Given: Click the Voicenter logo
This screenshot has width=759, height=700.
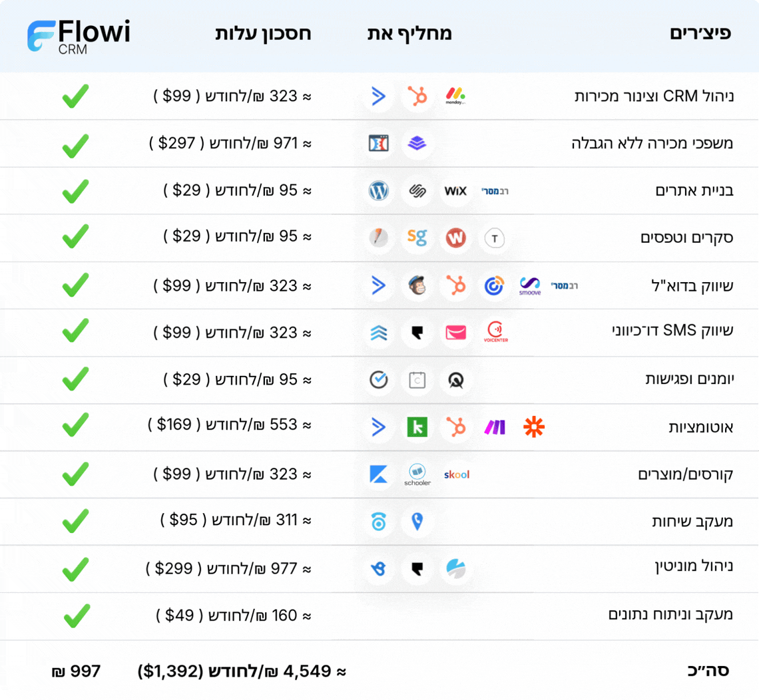Looking at the screenshot, I should (x=495, y=333).
